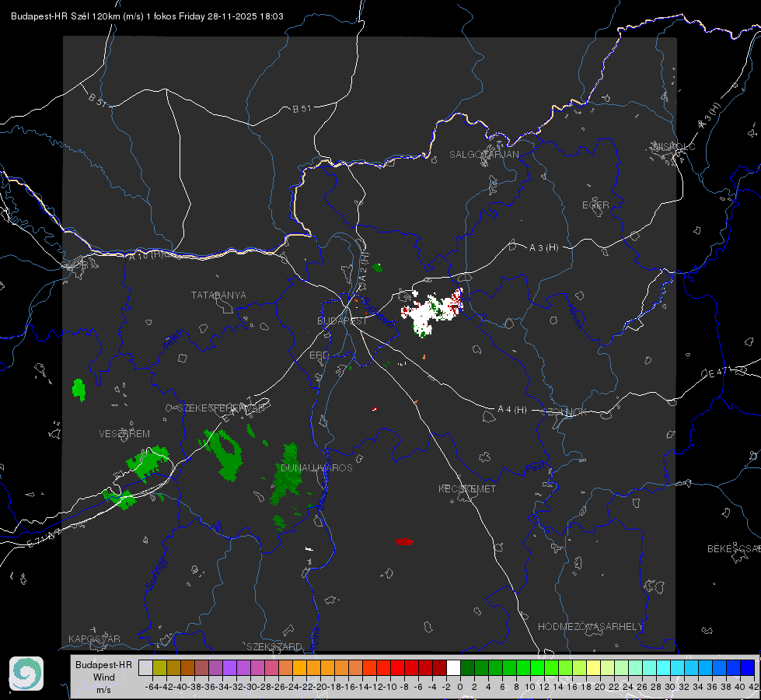Click the radar title text at top
This screenshot has width=761, height=700.
(147, 16)
